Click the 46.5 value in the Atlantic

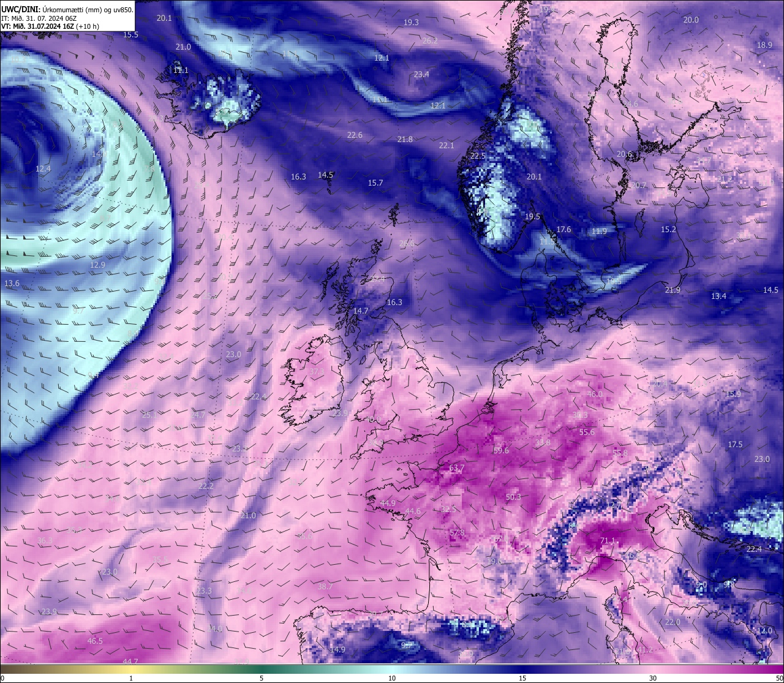[95, 641]
